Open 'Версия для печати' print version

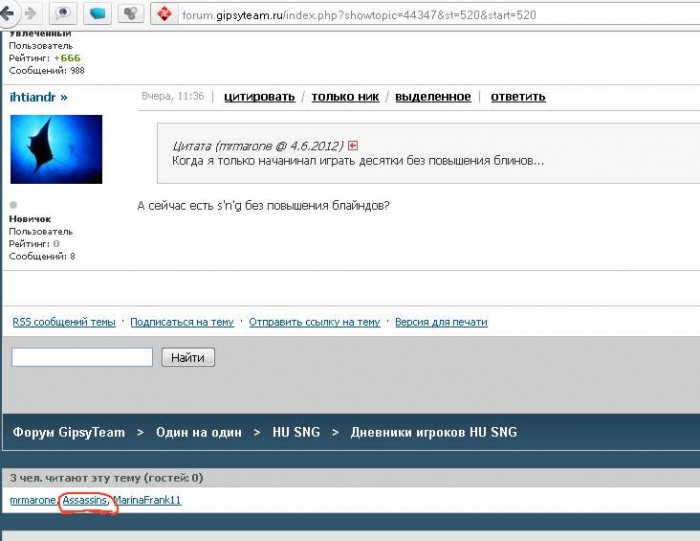coord(442,322)
